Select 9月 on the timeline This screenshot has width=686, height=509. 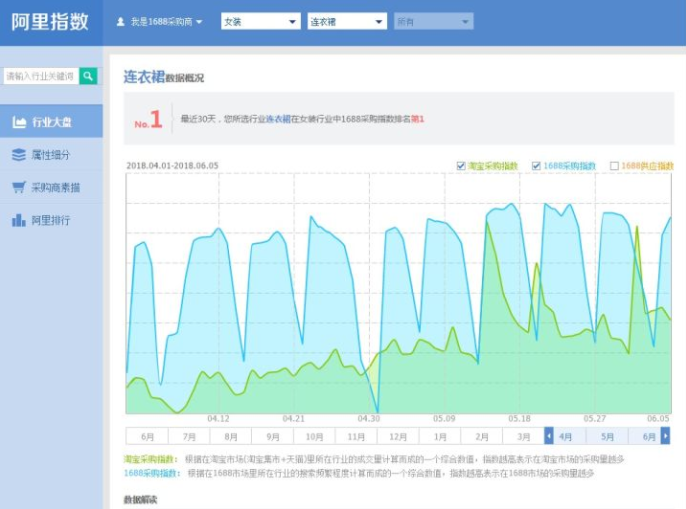(273, 436)
